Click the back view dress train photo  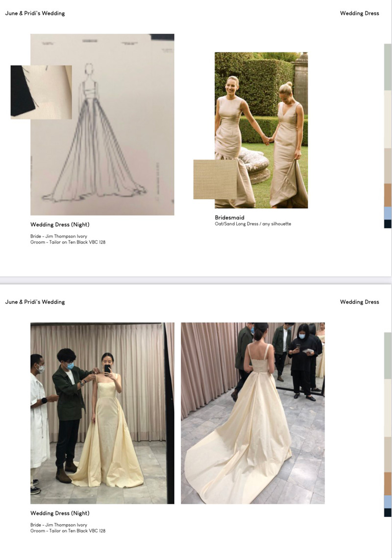coord(252,413)
